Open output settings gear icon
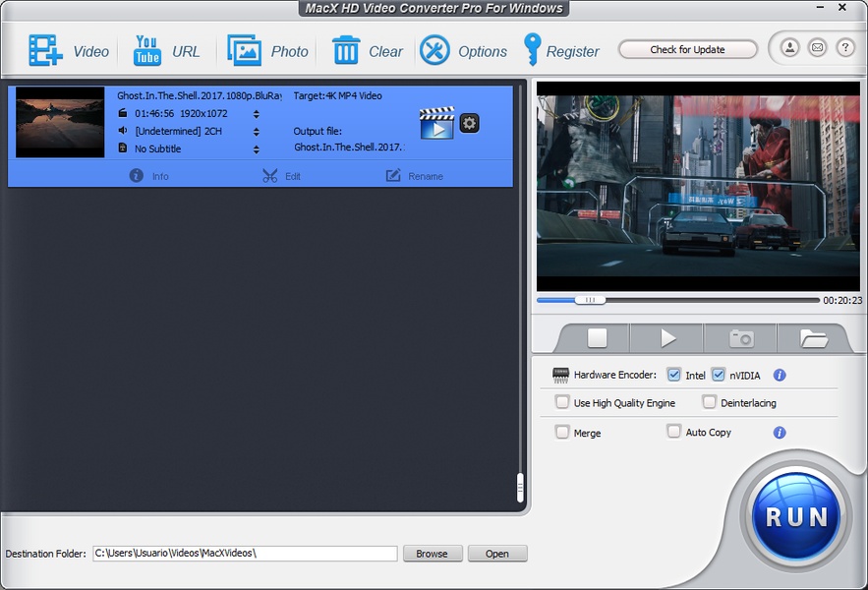Image resolution: width=868 pixels, height=590 pixels. point(470,123)
